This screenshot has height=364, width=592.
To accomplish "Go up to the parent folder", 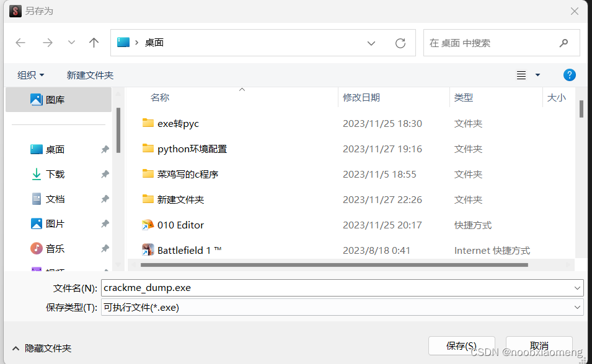I will tap(94, 42).
